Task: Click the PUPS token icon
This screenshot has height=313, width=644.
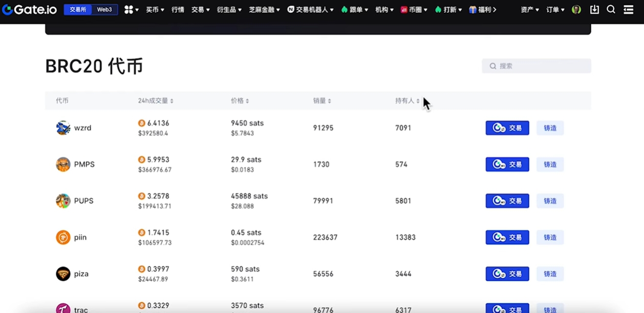Action: click(63, 201)
